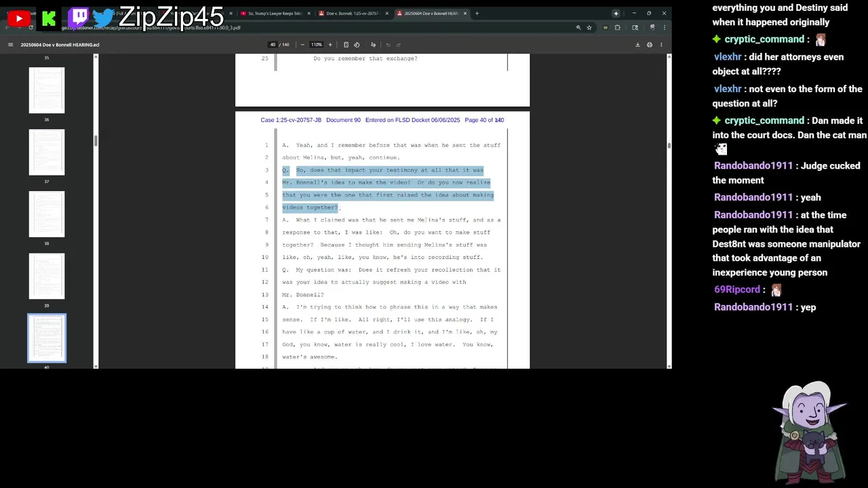Screen dimensions: 868x488
Task: Click transcript line 13 "Mr. Bonnell?"
Action: point(303,295)
